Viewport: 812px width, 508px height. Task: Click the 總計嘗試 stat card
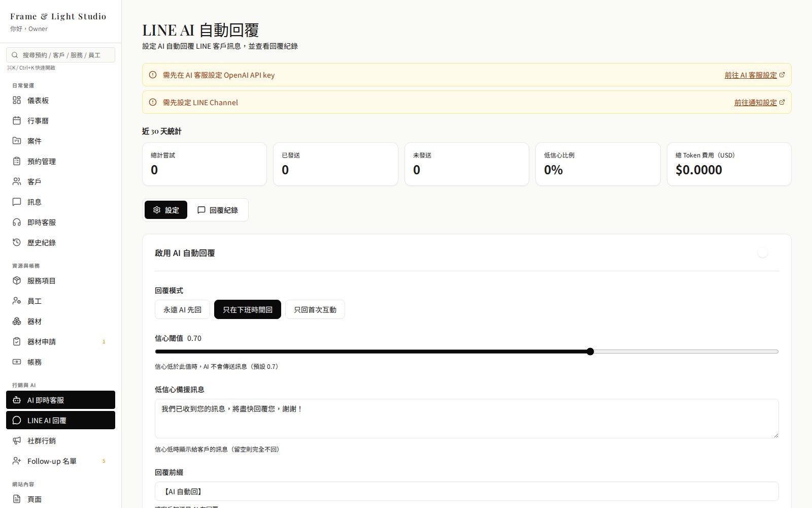(x=205, y=164)
